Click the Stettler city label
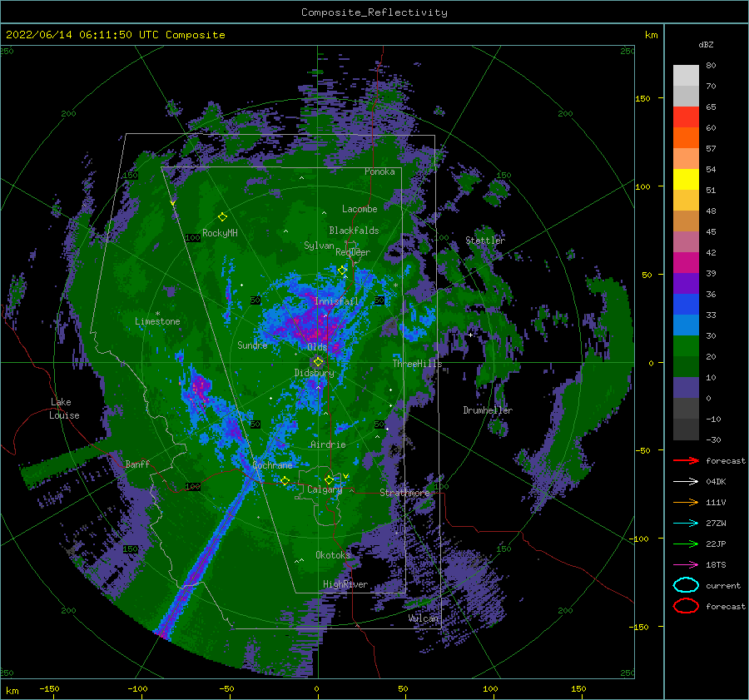This screenshot has width=749, height=700. click(485, 241)
